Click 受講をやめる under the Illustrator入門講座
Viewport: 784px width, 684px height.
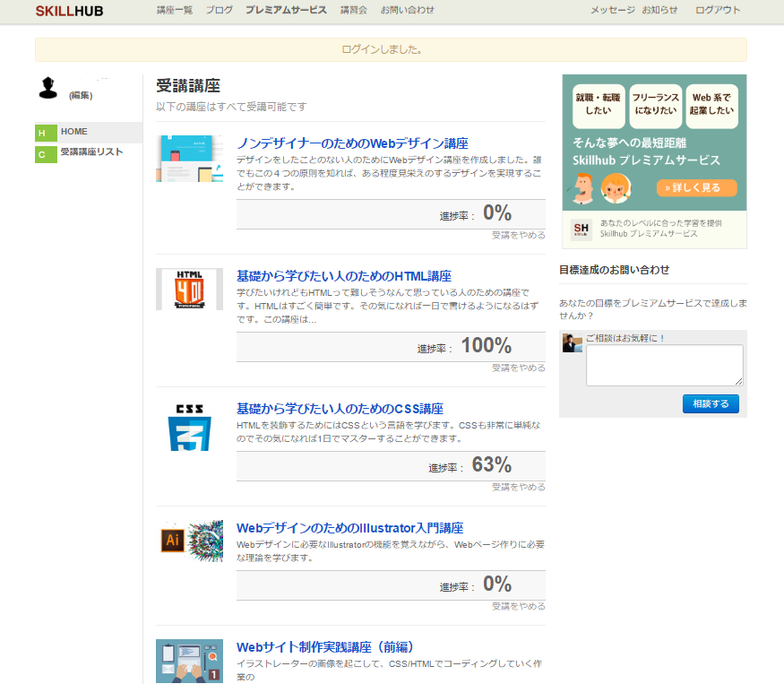coord(519,606)
